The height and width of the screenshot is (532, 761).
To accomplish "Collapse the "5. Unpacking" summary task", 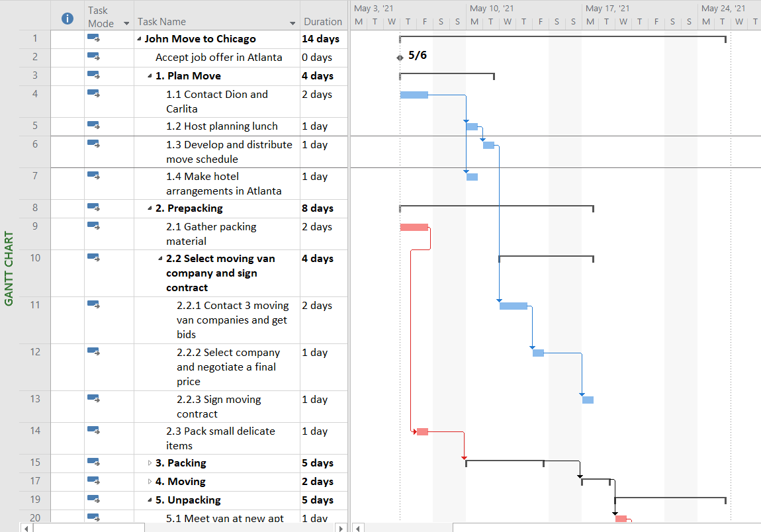I will pos(148,500).
